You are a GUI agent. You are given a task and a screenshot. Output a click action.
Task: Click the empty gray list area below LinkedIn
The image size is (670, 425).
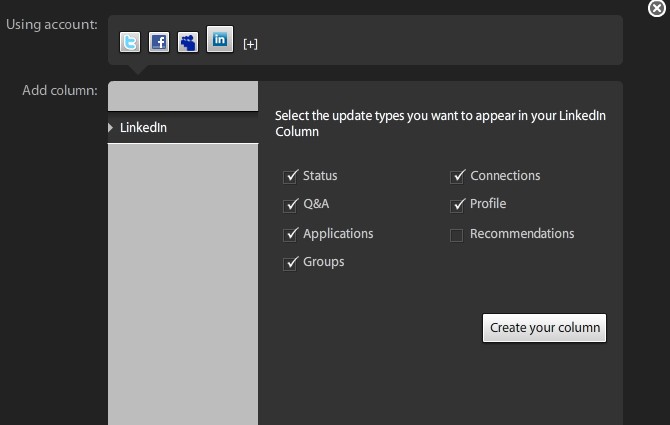coord(183,280)
